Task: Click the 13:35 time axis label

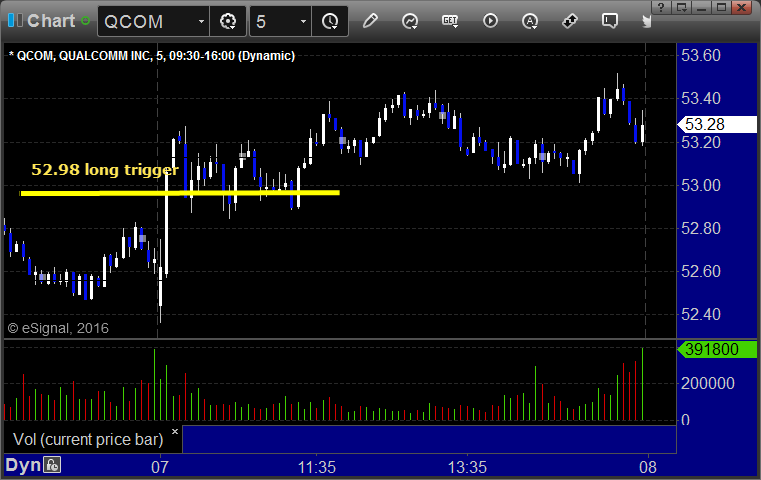Action: 467,467
